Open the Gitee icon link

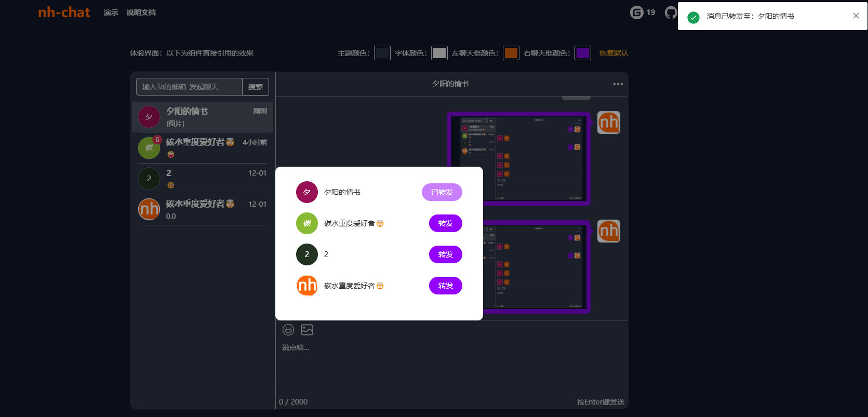click(x=637, y=12)
